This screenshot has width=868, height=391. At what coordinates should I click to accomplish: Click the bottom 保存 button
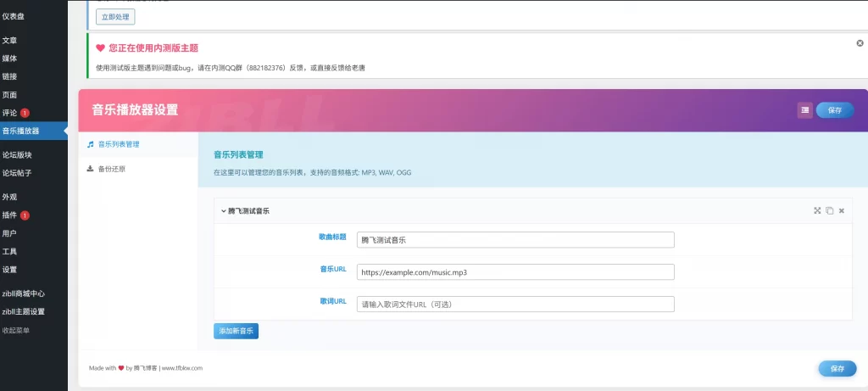click(837, 368)
